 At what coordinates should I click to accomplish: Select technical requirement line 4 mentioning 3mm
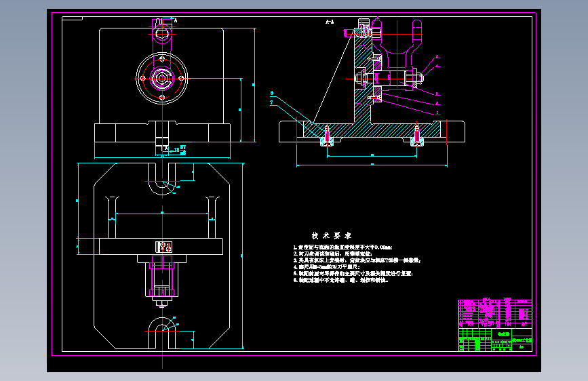click(327, 267)
